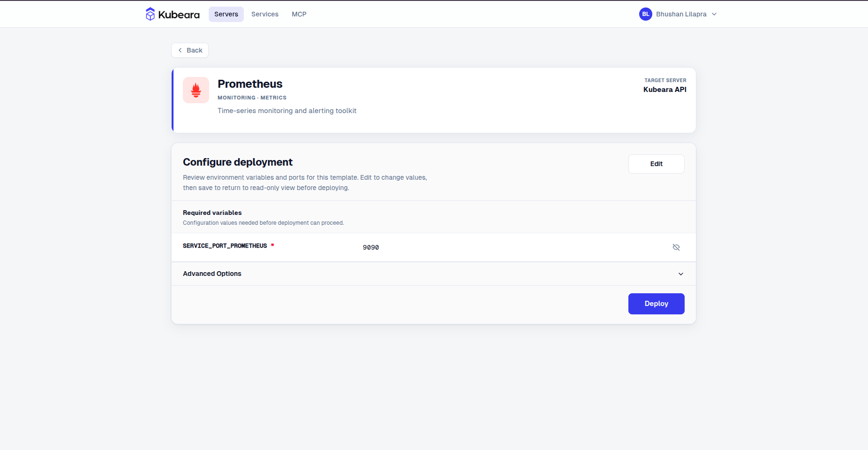
Task: Click the SERVICE_PORT_PROMETHEUS variable label
Action: coord(225,246)
